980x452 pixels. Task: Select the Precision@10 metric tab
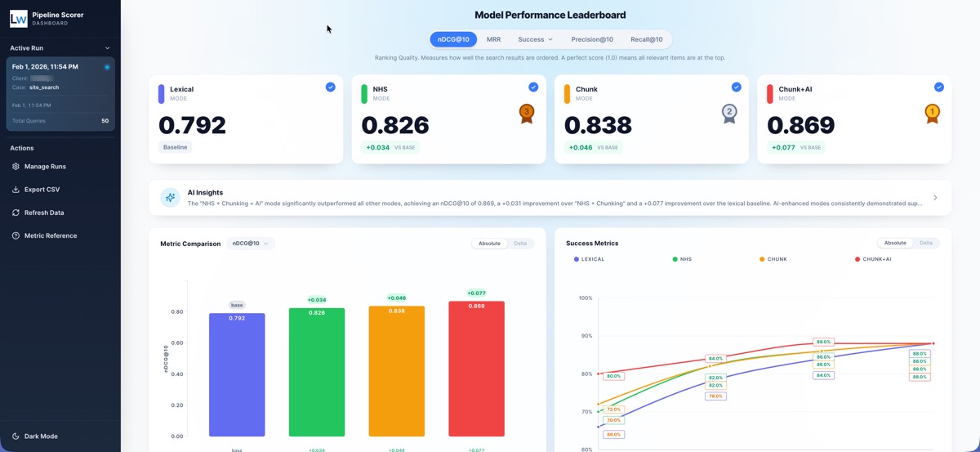[x=592, y=39]
